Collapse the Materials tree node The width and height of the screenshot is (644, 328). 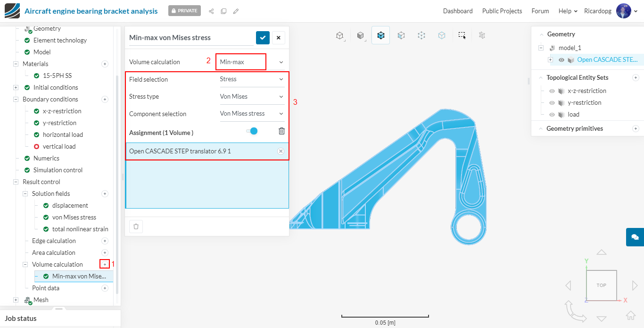point(17,64)
